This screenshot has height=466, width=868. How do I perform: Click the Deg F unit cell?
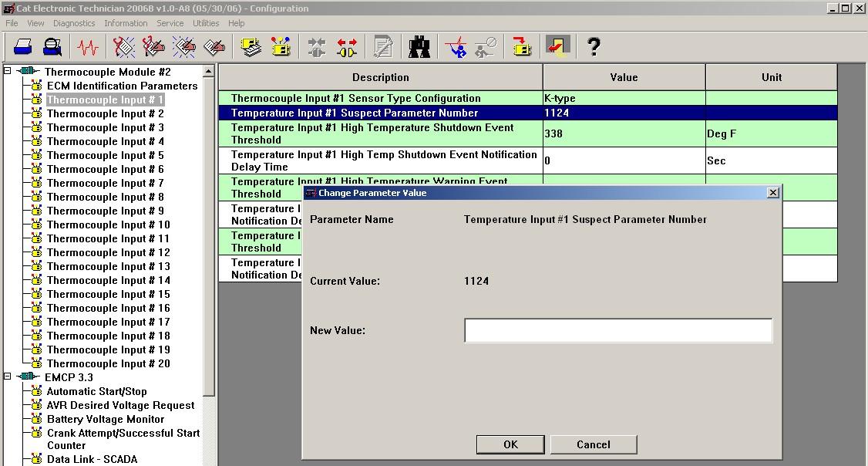click(772, 133)
